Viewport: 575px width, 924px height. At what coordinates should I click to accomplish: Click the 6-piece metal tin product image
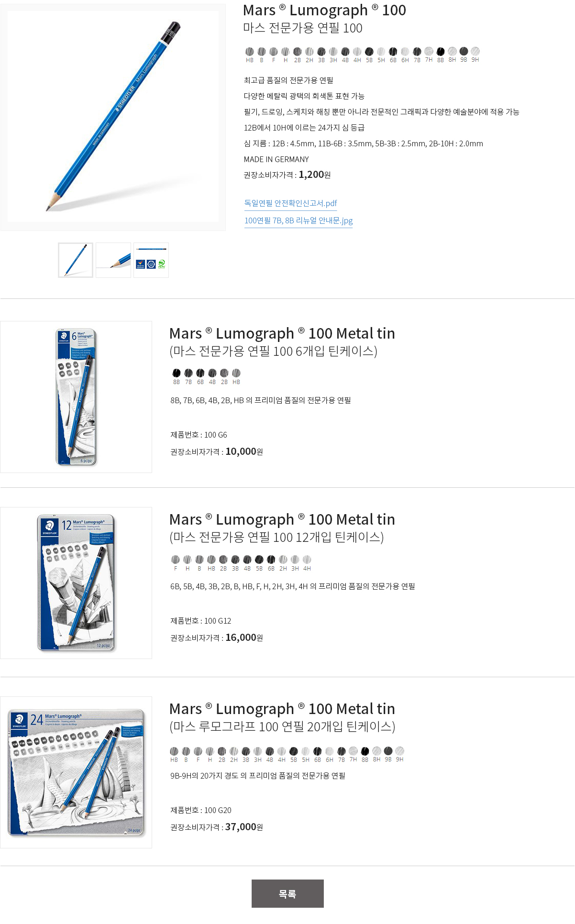click(76, 397)
